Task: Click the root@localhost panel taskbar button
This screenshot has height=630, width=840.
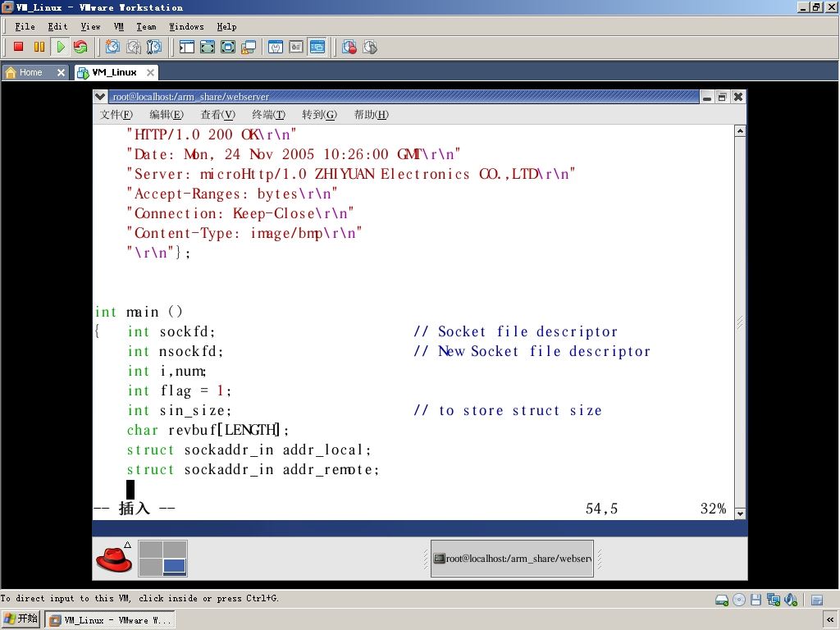Action: [512, 558]
